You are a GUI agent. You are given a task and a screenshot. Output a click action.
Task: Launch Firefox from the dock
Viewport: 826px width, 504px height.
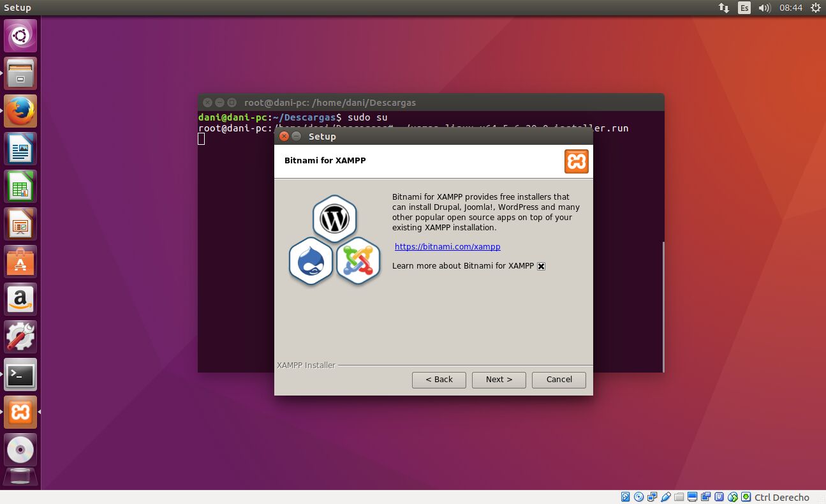click(x=20, y=111)
